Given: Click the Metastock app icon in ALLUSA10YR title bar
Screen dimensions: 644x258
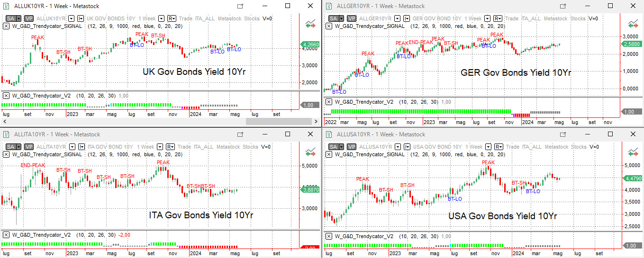Looking at the screenshot, I should tap(330, 134).
